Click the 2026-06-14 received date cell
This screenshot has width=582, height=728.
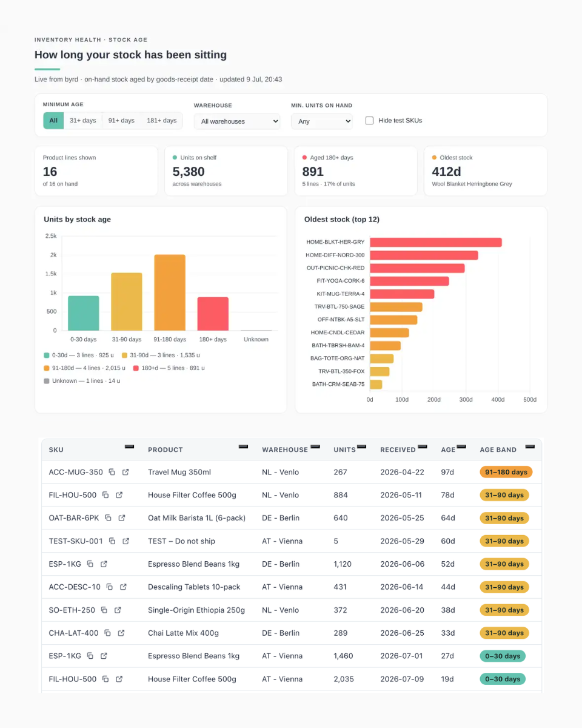[x=401, y=587]
